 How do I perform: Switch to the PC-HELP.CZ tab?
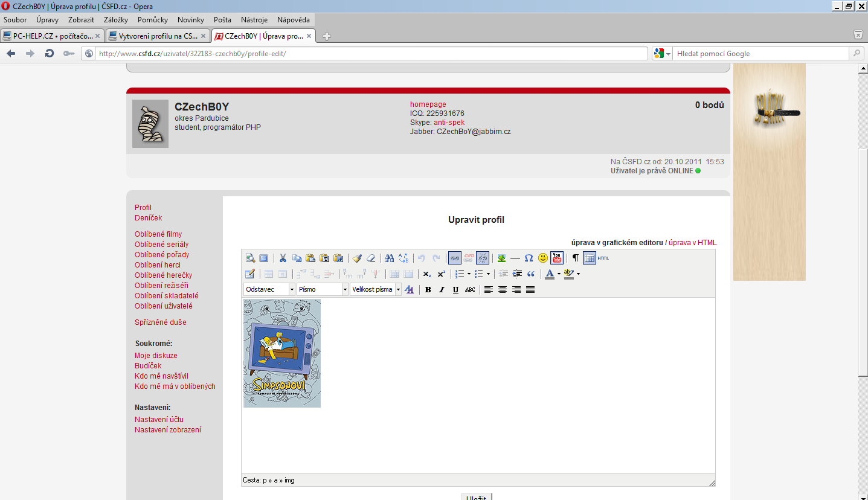[x=52, y=36]
